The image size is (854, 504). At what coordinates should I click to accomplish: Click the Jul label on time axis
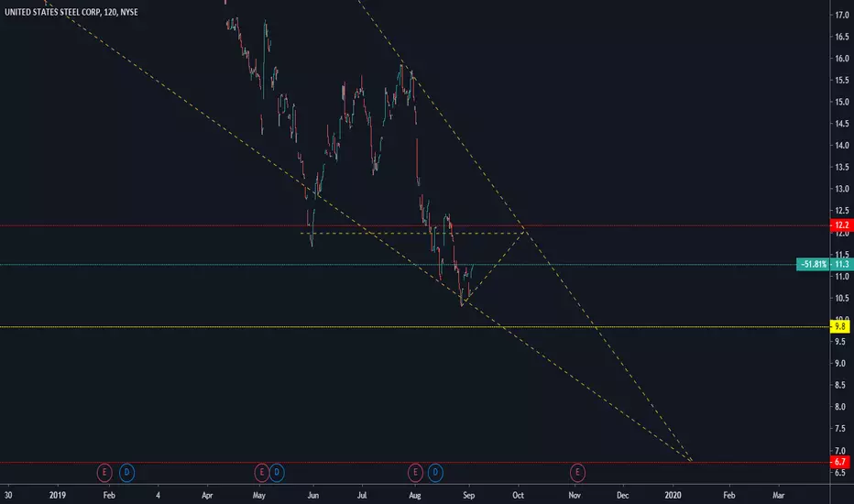(x=362, y=495)
